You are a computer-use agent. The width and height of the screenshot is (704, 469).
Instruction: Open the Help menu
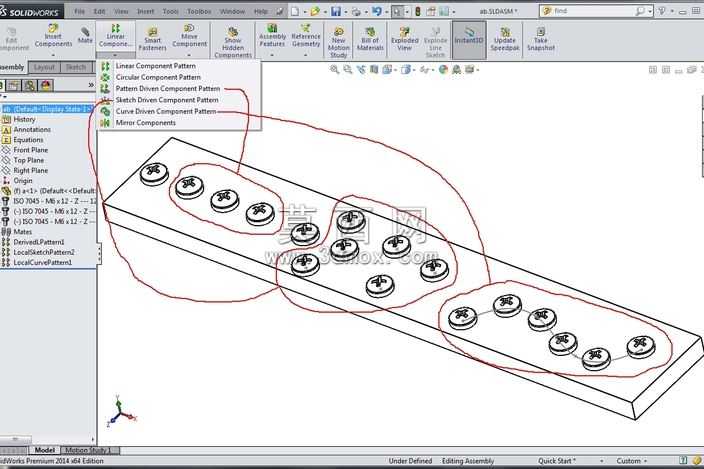pos(260,11)
